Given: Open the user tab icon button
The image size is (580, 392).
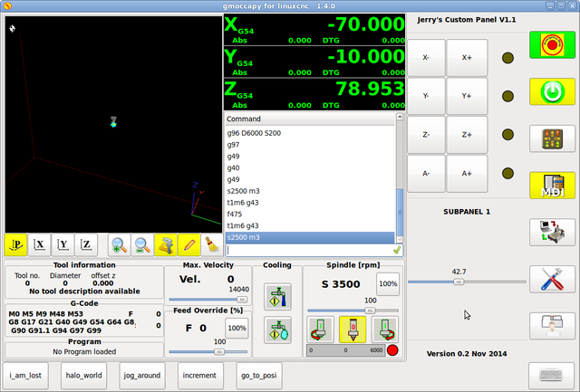Looking at the screenshot, I should point(552,324).
